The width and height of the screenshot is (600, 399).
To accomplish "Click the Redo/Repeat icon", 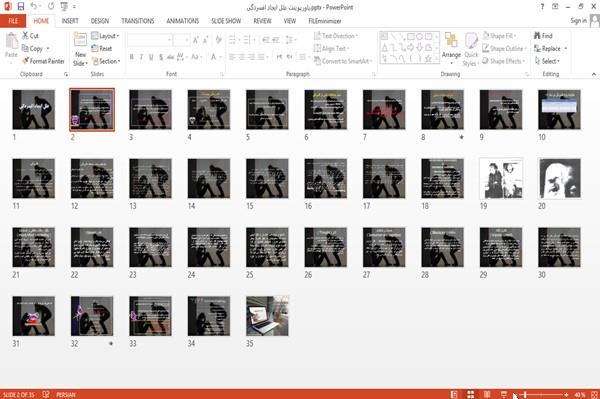I will pyautogui.click(x=51, y=7).
